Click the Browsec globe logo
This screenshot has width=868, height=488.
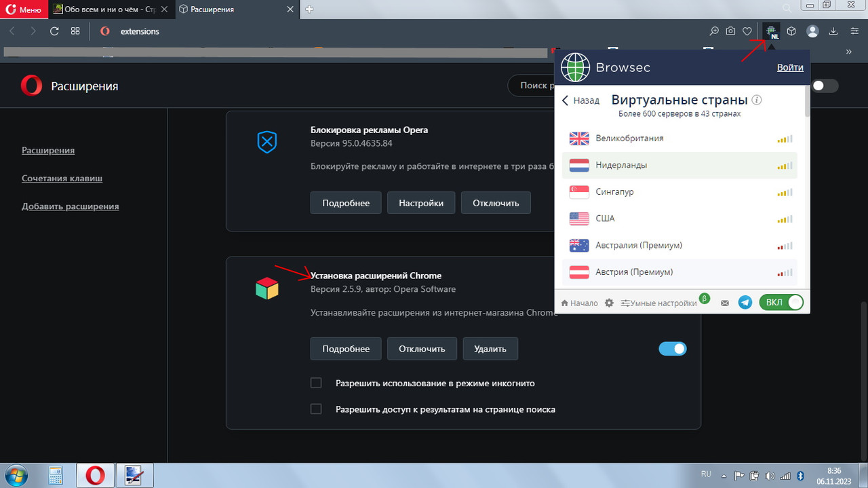pos(575,68)
